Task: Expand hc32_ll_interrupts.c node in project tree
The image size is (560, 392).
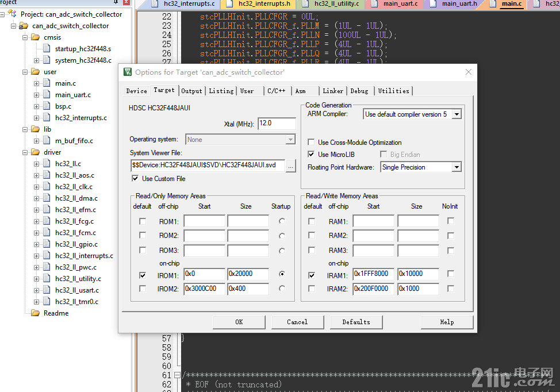Action: pyautogui.click(x=36, y=256)
